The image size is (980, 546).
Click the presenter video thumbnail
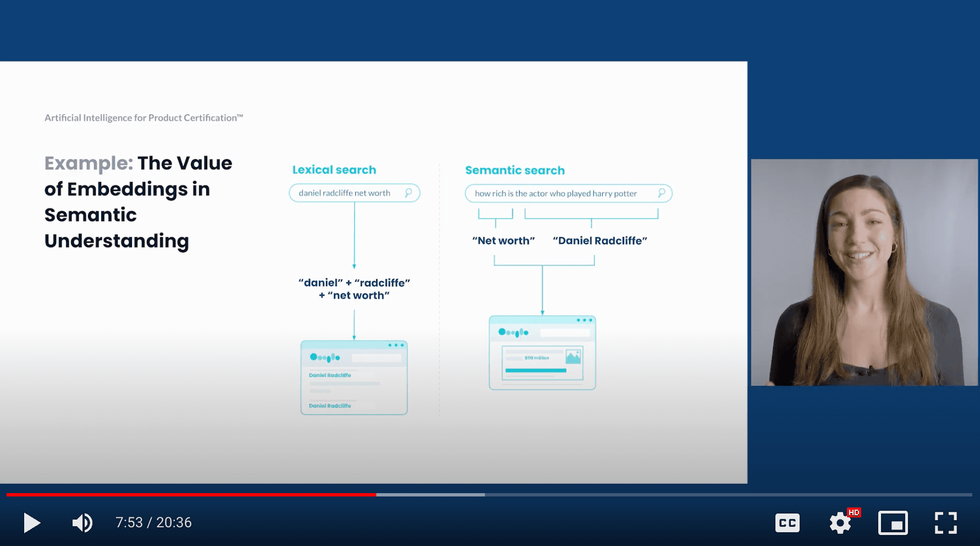click(x=865, y=272)
